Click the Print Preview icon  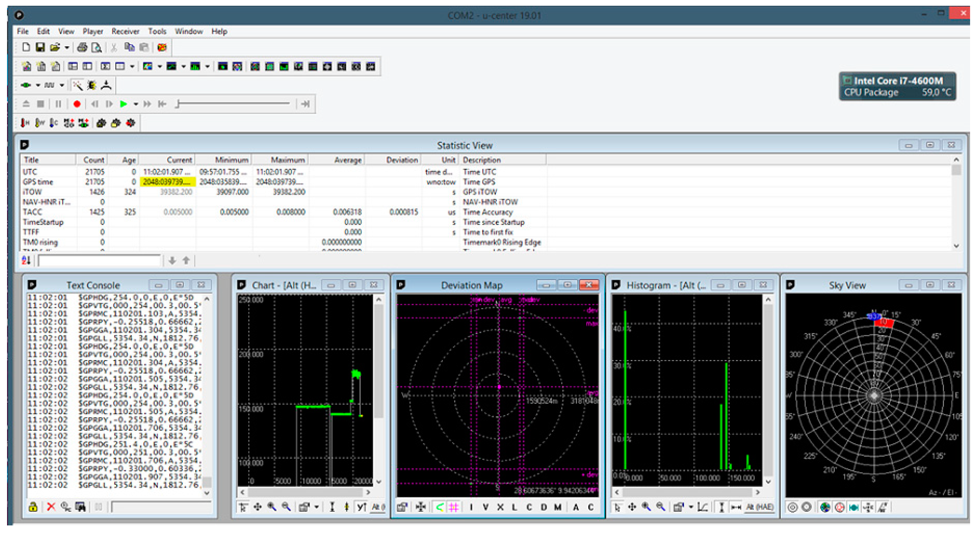point(97,48)
